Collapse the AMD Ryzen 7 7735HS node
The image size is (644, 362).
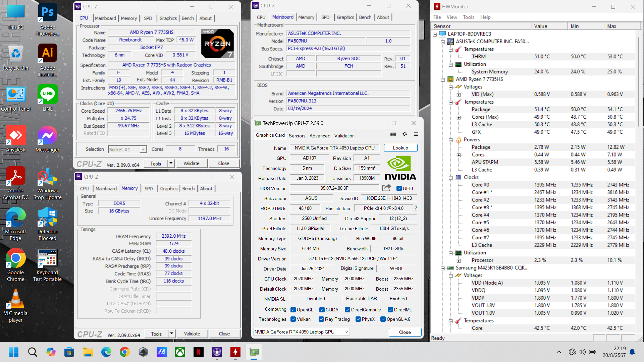coord(443,79)
